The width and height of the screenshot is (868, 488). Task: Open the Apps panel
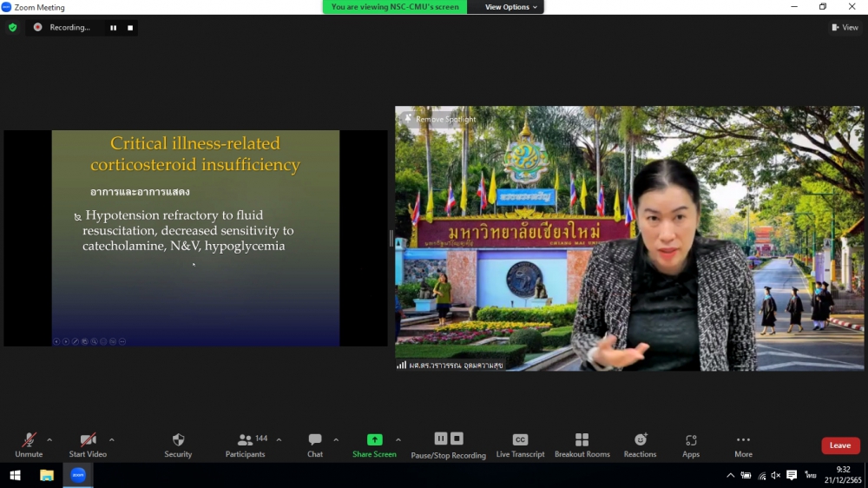pyautogui.click(x=691, y=445)
